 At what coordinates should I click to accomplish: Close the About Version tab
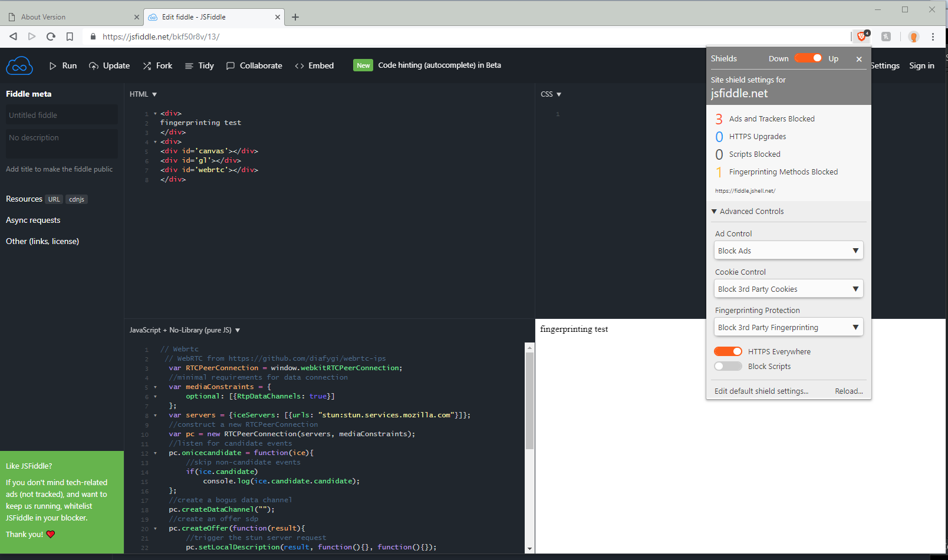137,17
